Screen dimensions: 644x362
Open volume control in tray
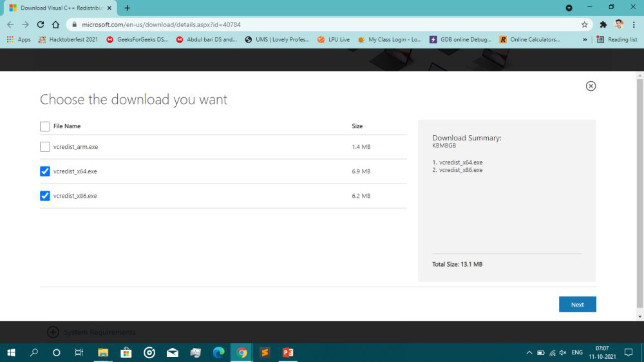[x=563, y=352]
